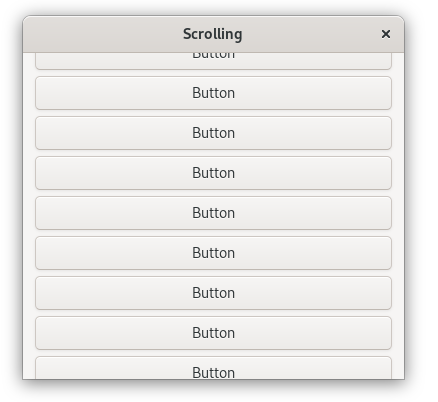Image resolution: width=438 pixels, height=402 pixels.
Task: Select the middle Button of fully visible ones
Action: pyautogui.click(x=213, y=213)
